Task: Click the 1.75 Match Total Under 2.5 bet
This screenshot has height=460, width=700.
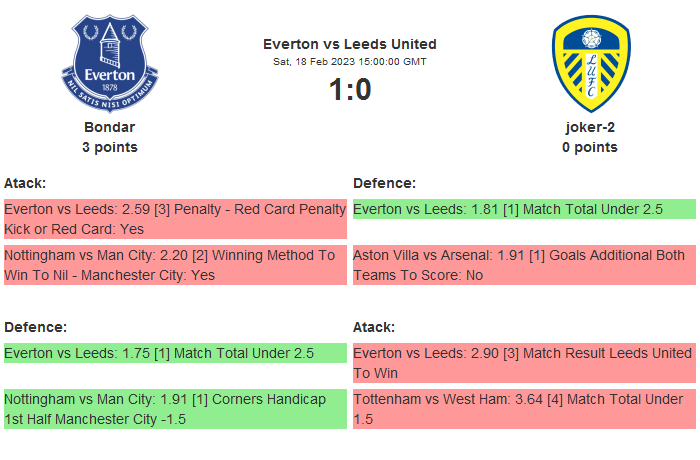Action: click(x=175, y=353)
